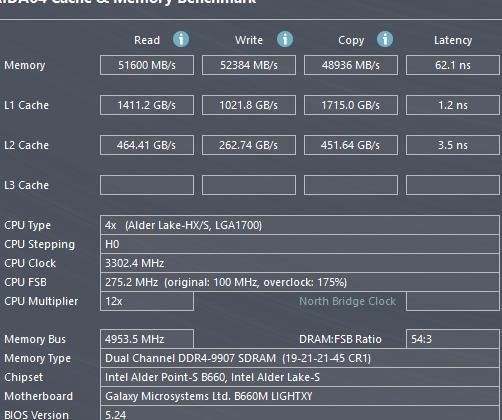Image resolution: width=502 pixels, height=420 pixels.
Task: Click the CPU Stepping label
Action: (39, 244)
